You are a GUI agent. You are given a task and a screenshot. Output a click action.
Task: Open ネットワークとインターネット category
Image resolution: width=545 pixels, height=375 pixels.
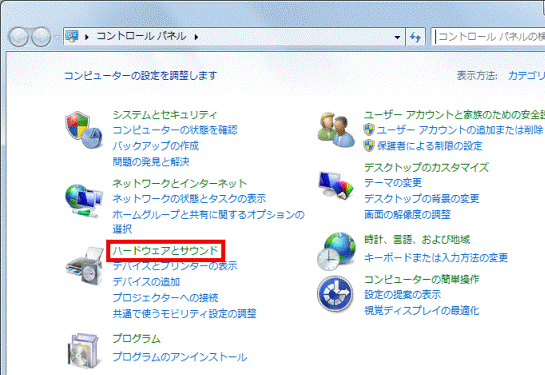point(179,183)
